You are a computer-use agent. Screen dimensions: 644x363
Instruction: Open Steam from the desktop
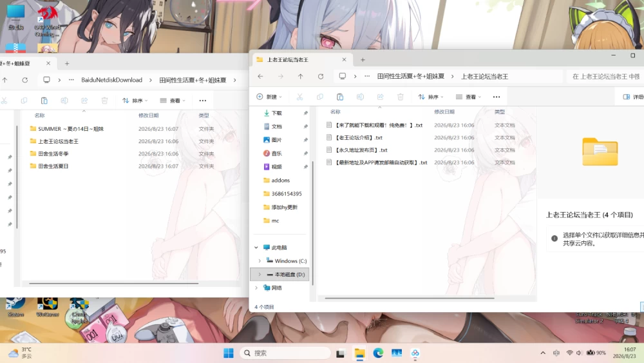pyautogui.click(x=15, y=307)
